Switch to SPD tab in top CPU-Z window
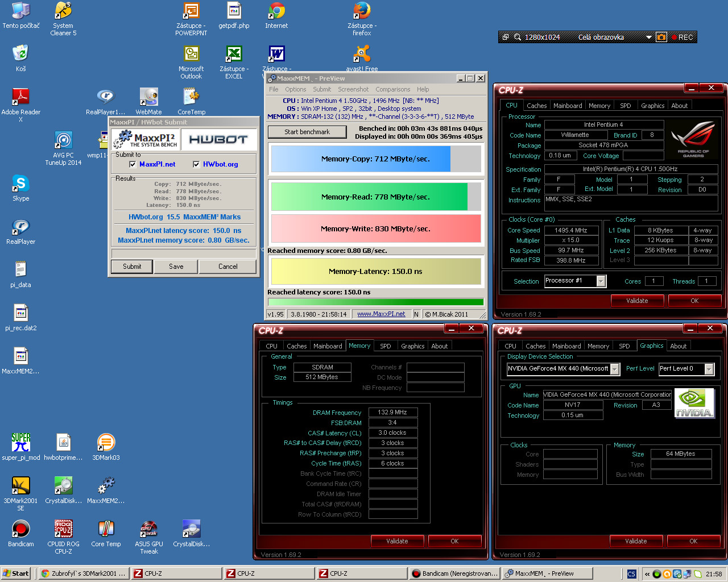728x582 pixels. point(626,106)
